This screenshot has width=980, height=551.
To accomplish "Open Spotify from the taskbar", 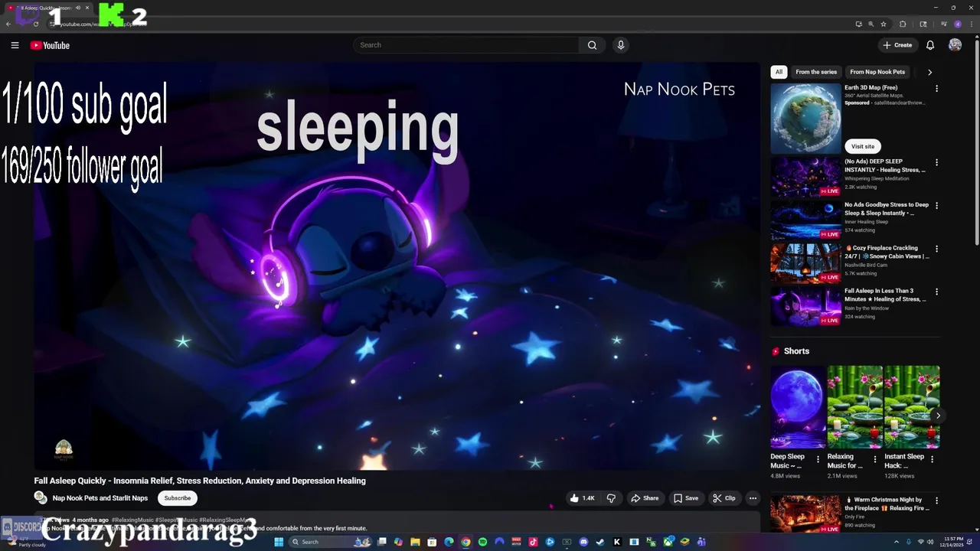I will pyautogui.click(x=482, y=542).
